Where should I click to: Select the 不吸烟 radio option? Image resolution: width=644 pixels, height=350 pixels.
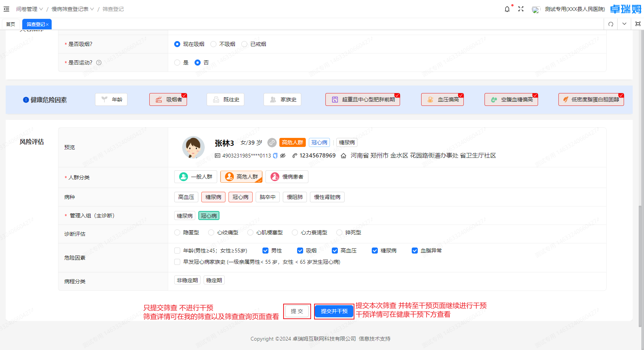[x=213, y=44]
